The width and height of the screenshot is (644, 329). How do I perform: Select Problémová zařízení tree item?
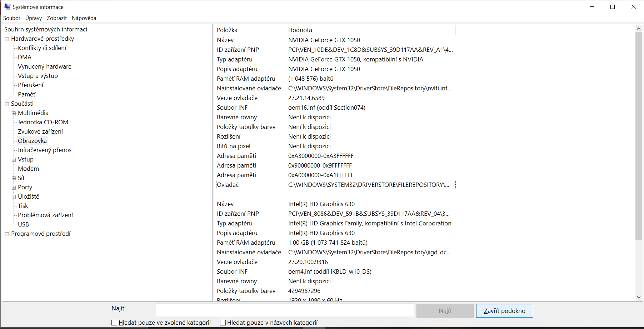(45, 215)
